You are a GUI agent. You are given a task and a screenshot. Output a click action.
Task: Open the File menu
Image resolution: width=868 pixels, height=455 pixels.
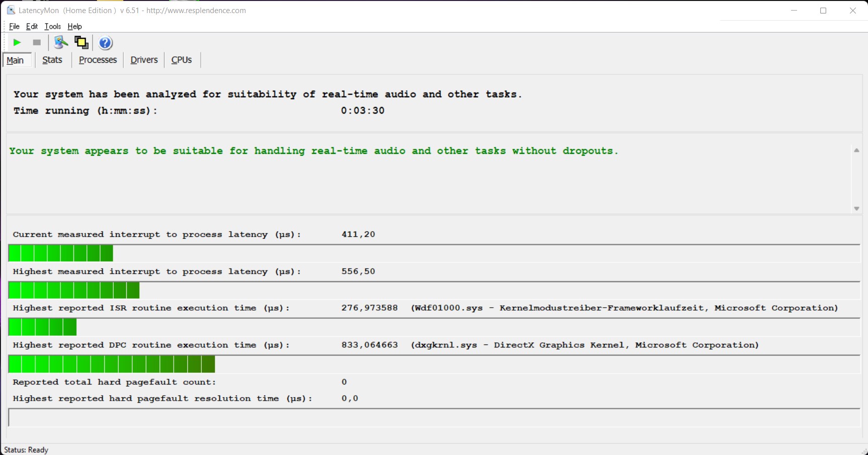click(14, 26)
